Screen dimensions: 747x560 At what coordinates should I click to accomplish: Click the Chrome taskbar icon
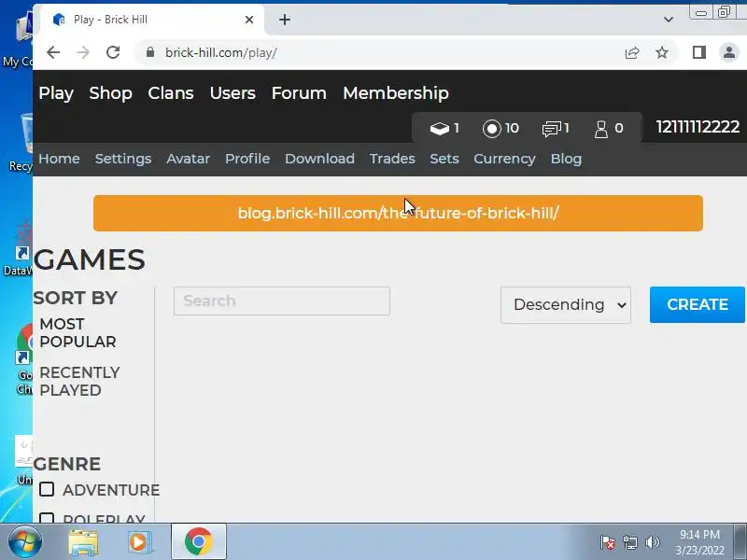[x=199, y=542]
